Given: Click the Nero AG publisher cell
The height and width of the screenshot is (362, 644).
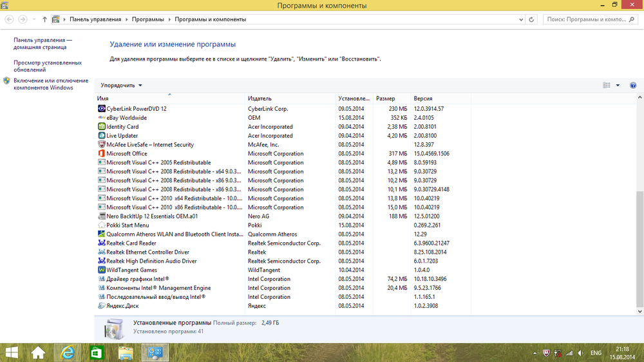Looking at the screenshot, I should tap(259, 216).
